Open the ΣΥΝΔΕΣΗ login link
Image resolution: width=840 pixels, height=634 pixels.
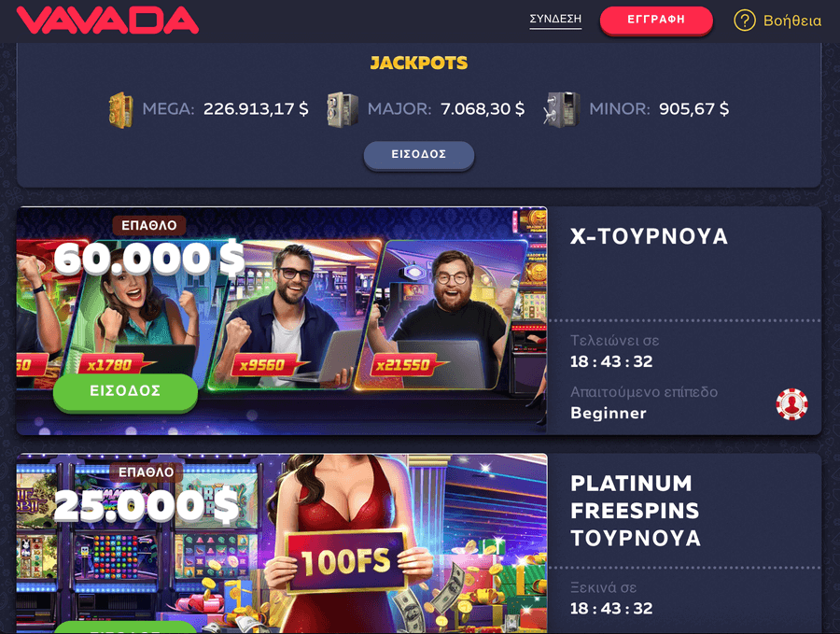[x=555, y=19]
